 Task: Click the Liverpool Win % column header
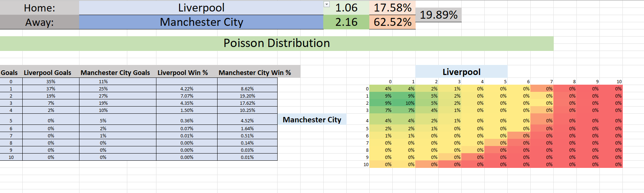[183, 73]
